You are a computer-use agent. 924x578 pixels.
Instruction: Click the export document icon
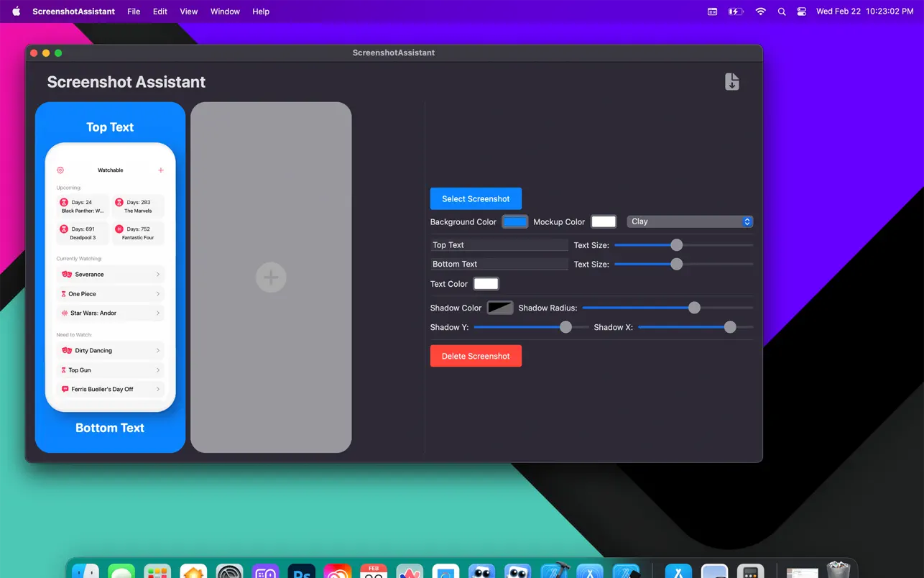point(732,82)
